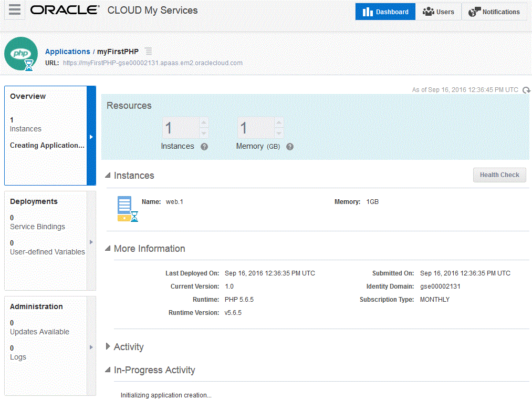
Task: Click the web.1 instance name
Action: pos(174,202)
